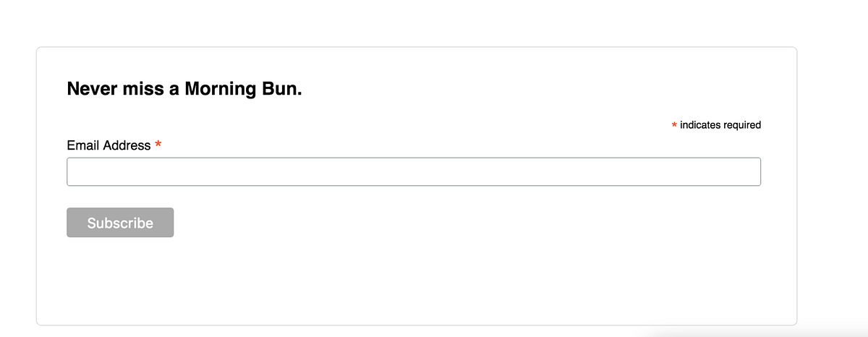
Task: Click the middle of the email text box
Action: 414,172
